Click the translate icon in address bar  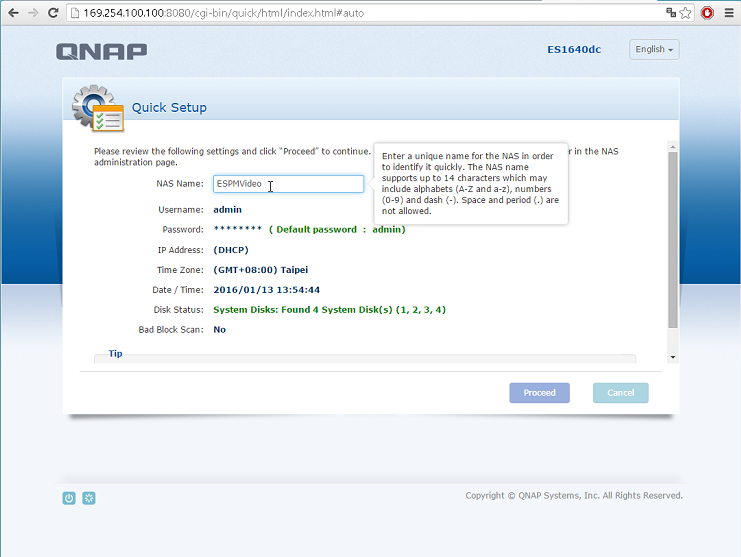(x=671, y=13)
